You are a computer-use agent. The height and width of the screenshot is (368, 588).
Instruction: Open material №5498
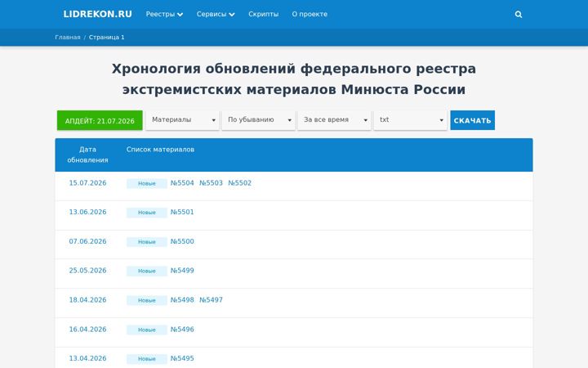pyautogui.click(x=182, y=300)
